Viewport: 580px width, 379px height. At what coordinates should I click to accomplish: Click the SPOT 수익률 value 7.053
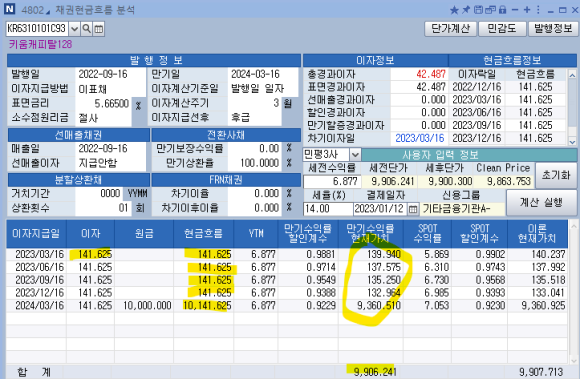(436, 305)
